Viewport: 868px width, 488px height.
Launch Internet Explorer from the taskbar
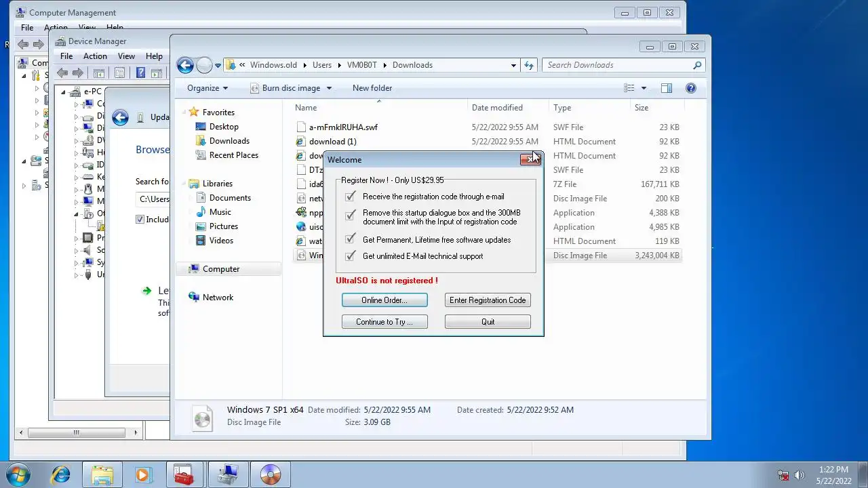coord(60,474)
